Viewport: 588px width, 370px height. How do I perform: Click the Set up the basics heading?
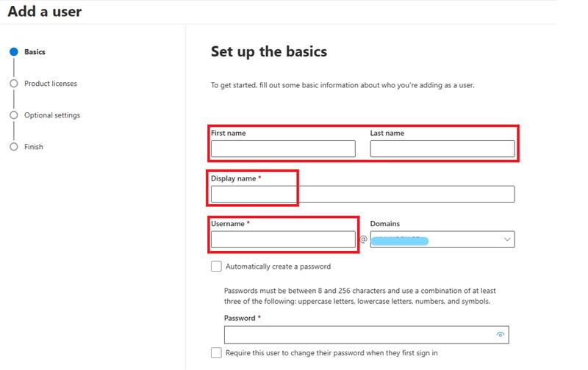click(269, 51)
